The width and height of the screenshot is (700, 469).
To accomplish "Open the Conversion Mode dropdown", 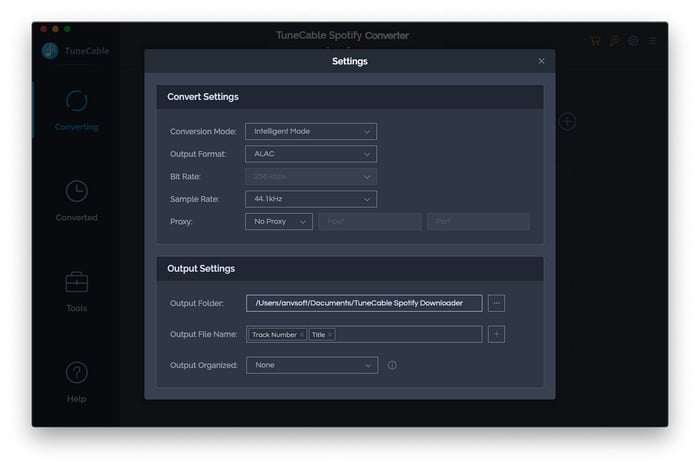I will [311, 132].
